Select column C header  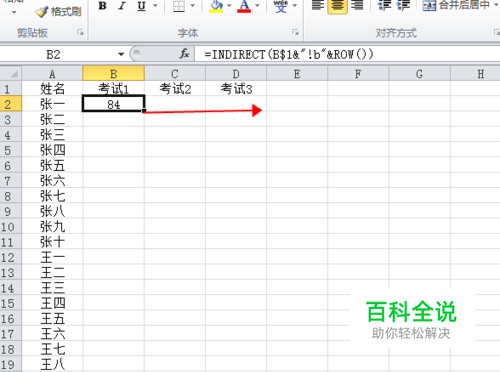pos(175,74)
